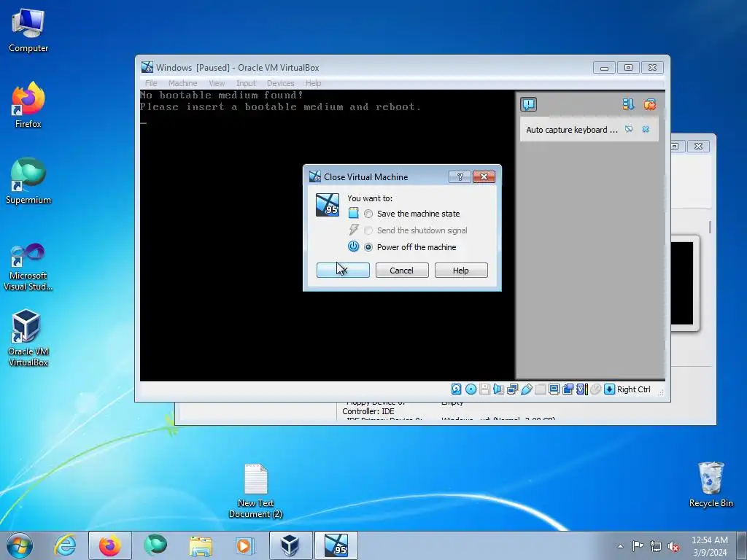Minimize the Windows [Paused] VirtualBox window
Screen dimensions: 747x560
click(604, 68)
